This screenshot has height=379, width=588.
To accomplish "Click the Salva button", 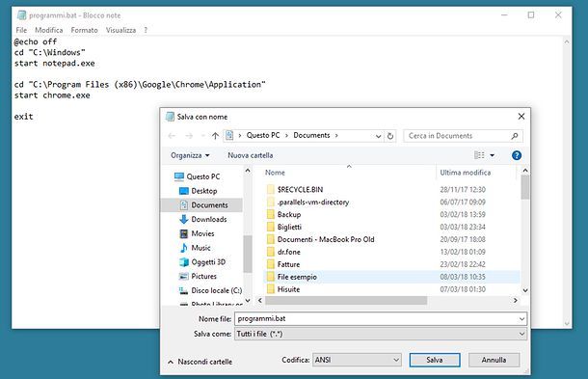I will point(435,360).
